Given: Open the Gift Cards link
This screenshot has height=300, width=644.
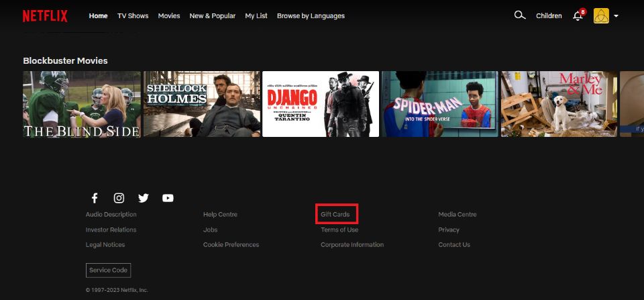Looking at the screenshot, I should 335,215.
